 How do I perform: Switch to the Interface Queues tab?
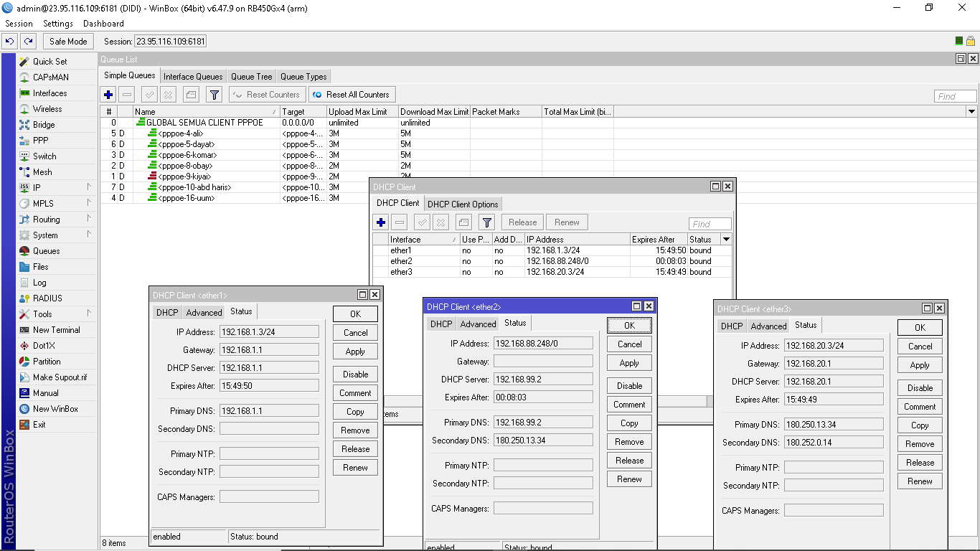click(193, 77)
